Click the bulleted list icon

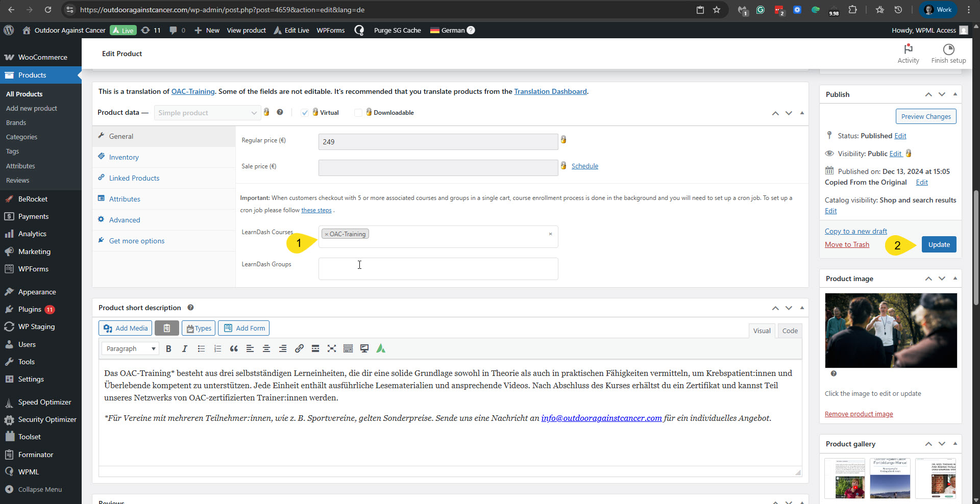[x=201, y=348]
